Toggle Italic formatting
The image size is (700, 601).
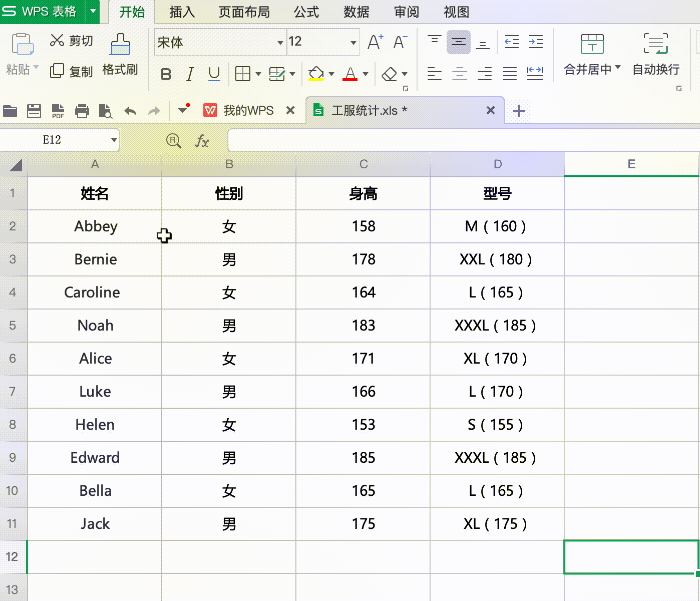click(190, 74)
